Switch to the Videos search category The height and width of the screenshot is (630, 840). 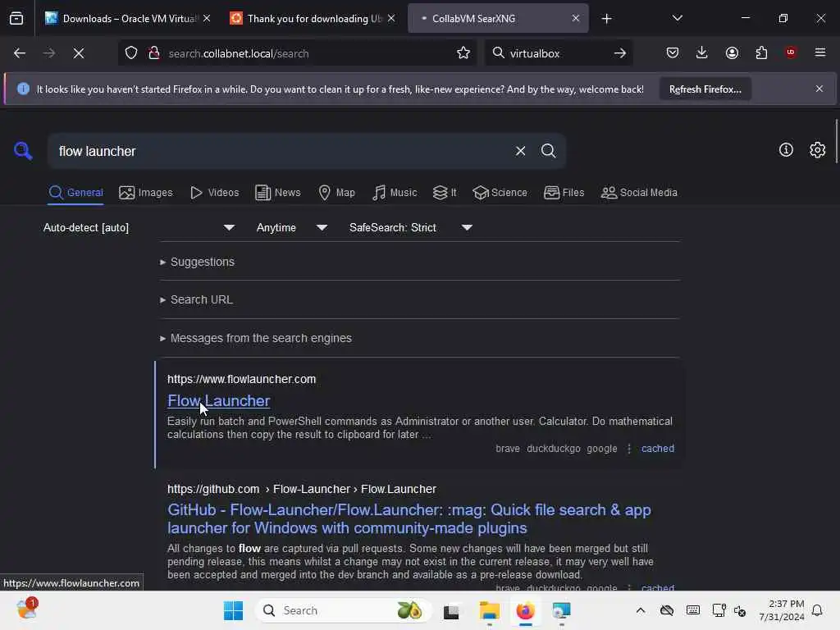pos(214,192)
